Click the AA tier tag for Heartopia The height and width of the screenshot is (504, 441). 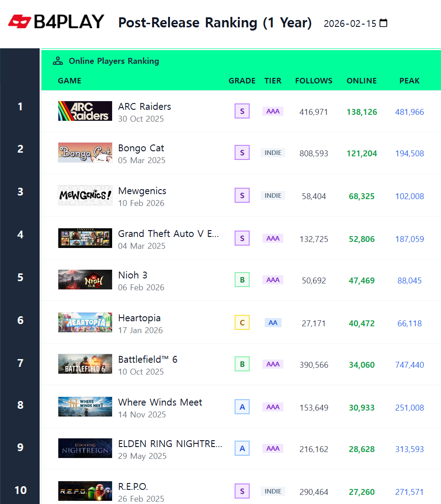273,322
